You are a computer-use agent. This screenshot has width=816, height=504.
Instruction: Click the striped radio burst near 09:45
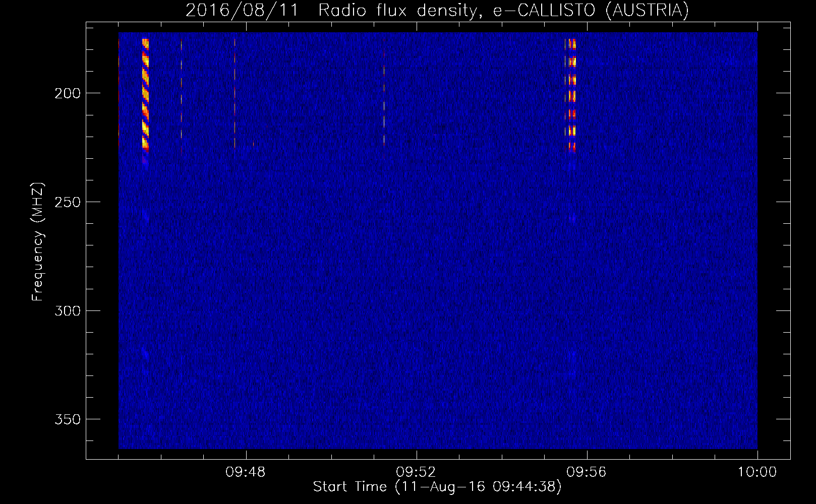coord(145,95)
